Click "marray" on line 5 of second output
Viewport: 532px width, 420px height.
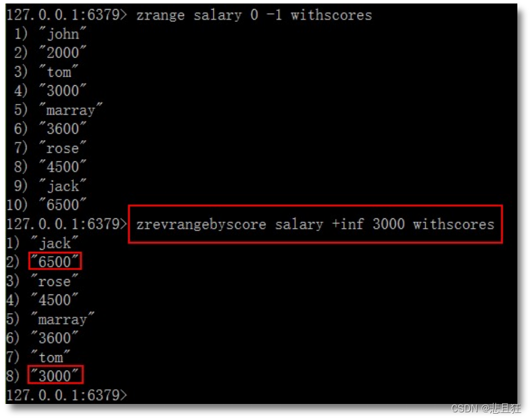(63, 320)
